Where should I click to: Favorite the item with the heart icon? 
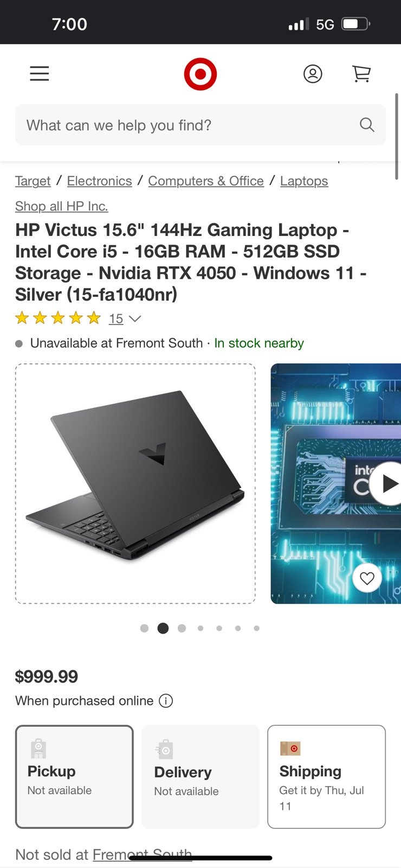367,578
